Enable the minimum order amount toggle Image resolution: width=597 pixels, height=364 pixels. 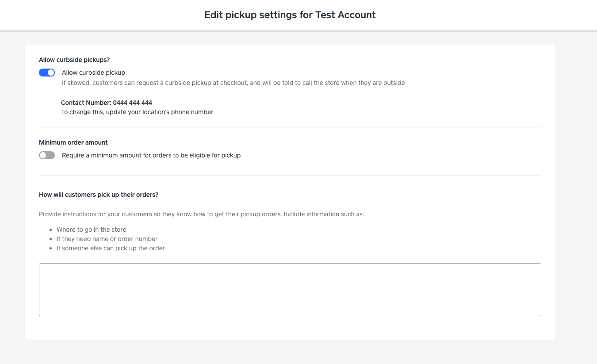point(47,155)
